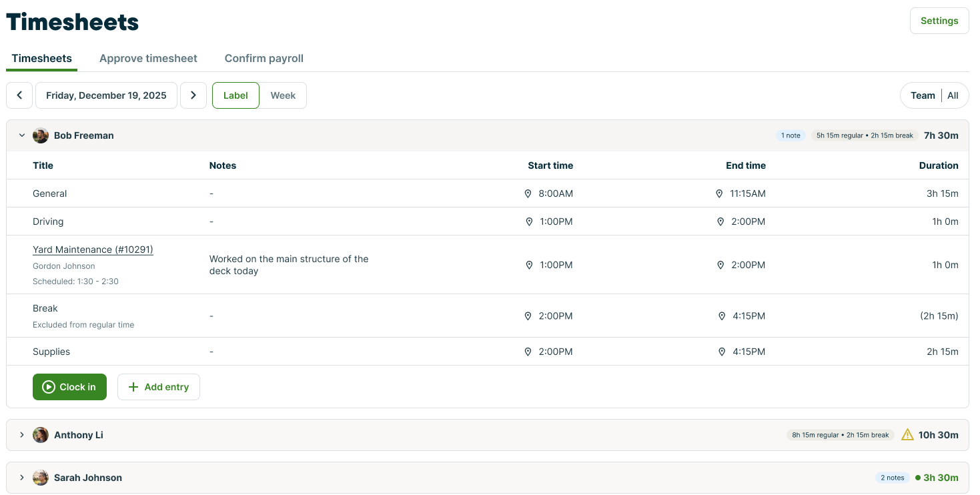Screen dimensions: 980x495
Task: Click the Notes column header
Action: click(223, 166)
